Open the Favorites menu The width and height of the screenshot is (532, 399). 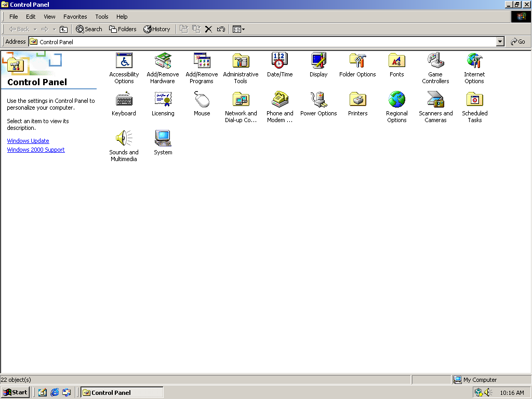(x=75, y=17)
